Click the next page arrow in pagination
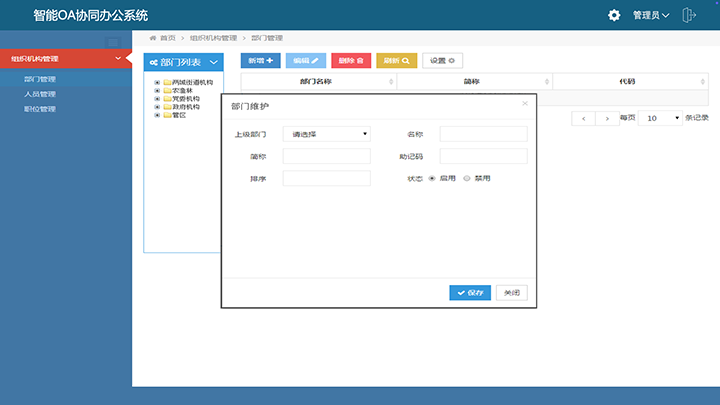The image size is (720, 405). 608,118
